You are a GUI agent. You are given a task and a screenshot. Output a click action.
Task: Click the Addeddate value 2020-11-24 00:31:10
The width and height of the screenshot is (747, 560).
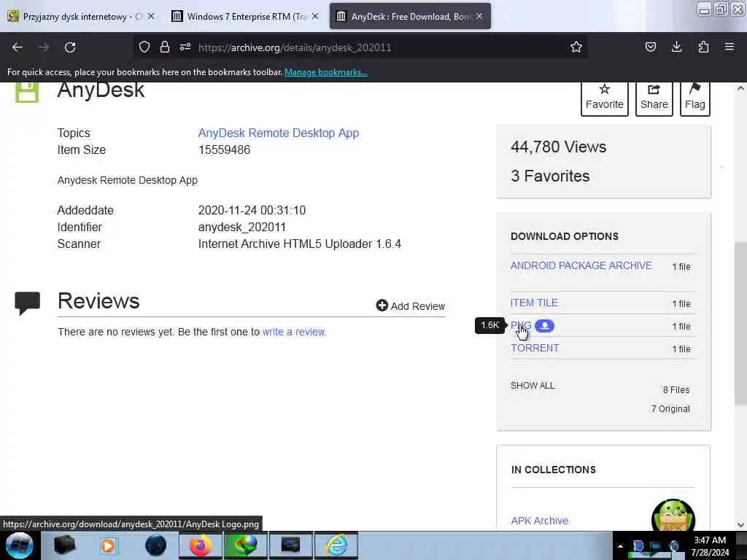point(252,210)
